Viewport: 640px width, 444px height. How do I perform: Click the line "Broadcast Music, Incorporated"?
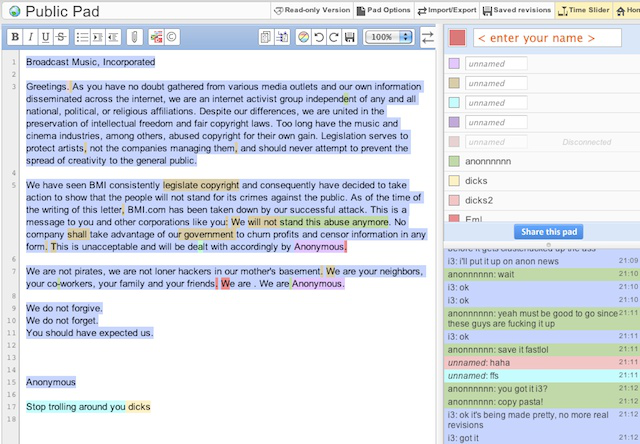pyautogui.click(x=91, y=62)
